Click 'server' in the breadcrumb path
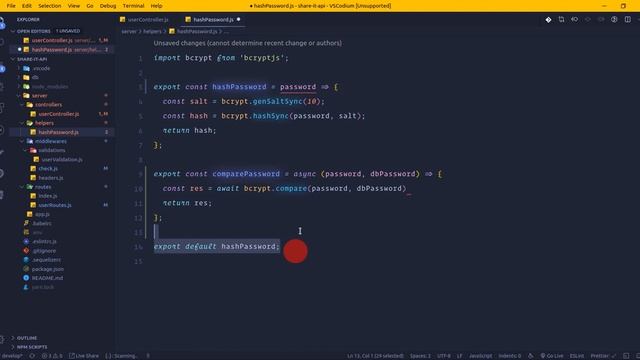The width and height of the screenshot is (640, 360). [129, 31]
